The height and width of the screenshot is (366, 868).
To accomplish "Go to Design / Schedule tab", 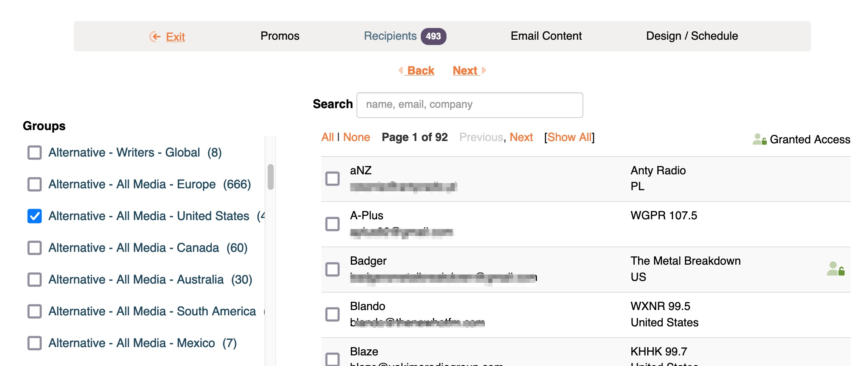I will [x=692, y=36].
